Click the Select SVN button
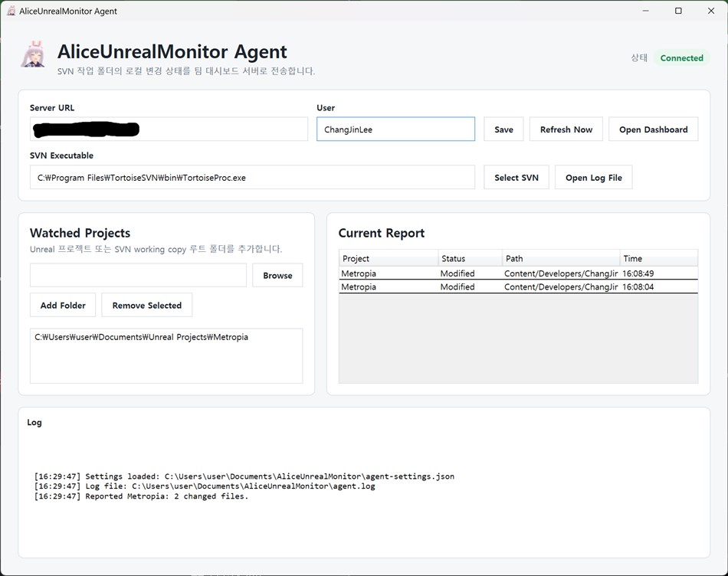 516,177
